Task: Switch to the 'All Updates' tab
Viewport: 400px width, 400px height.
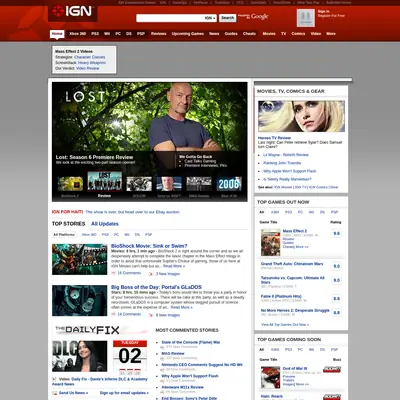Action: (105, 224)
